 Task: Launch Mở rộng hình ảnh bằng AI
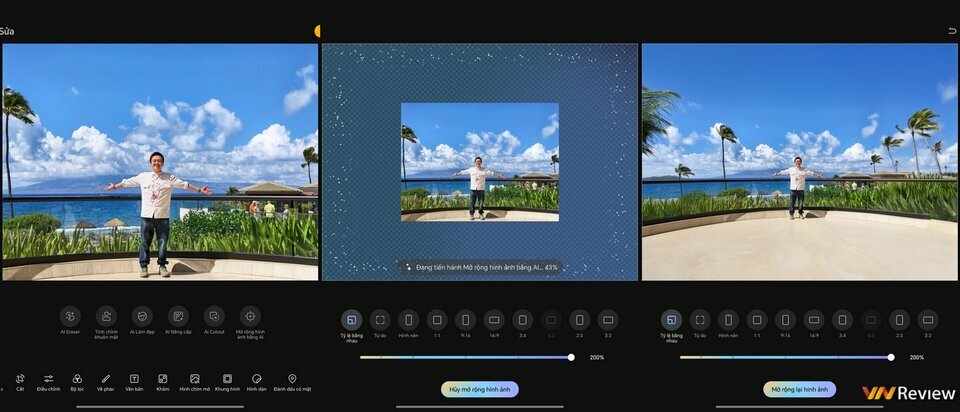coord(250,316)
